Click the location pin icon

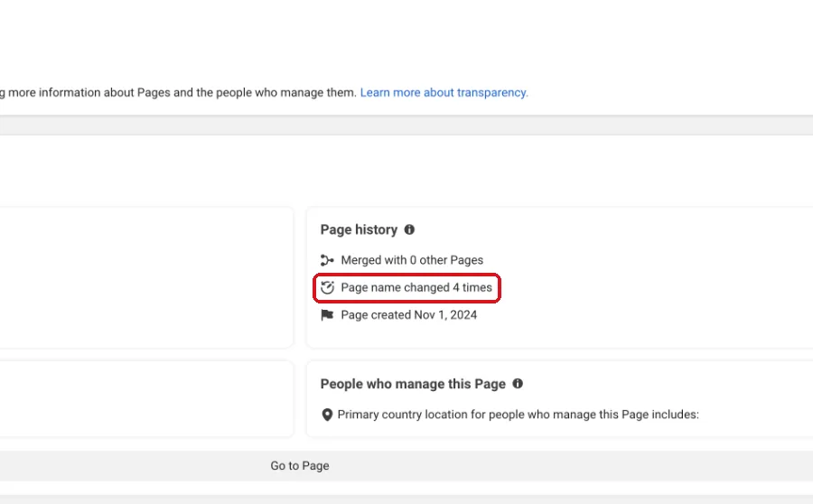pos(327,415)
